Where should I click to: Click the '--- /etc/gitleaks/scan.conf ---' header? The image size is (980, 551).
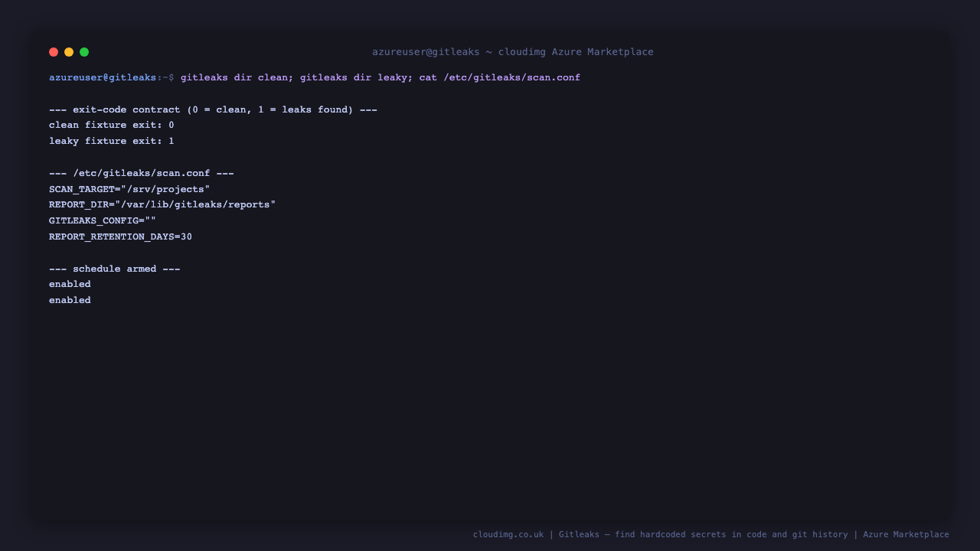[142, 173]
